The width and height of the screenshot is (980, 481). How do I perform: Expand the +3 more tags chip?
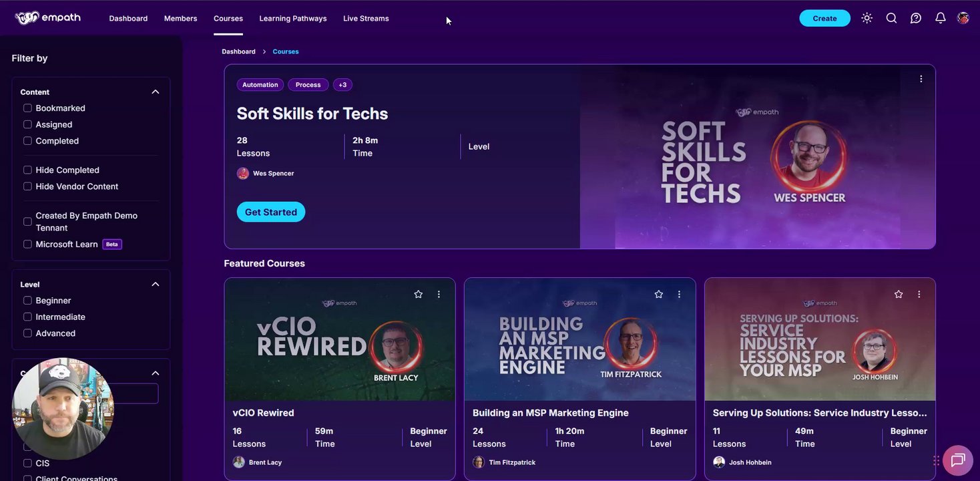click(342, 85)
